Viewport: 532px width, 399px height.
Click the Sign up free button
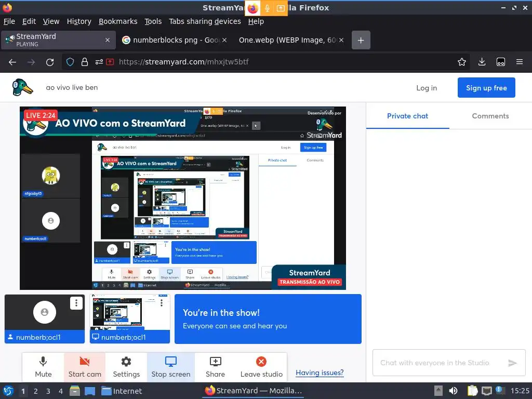486,88
